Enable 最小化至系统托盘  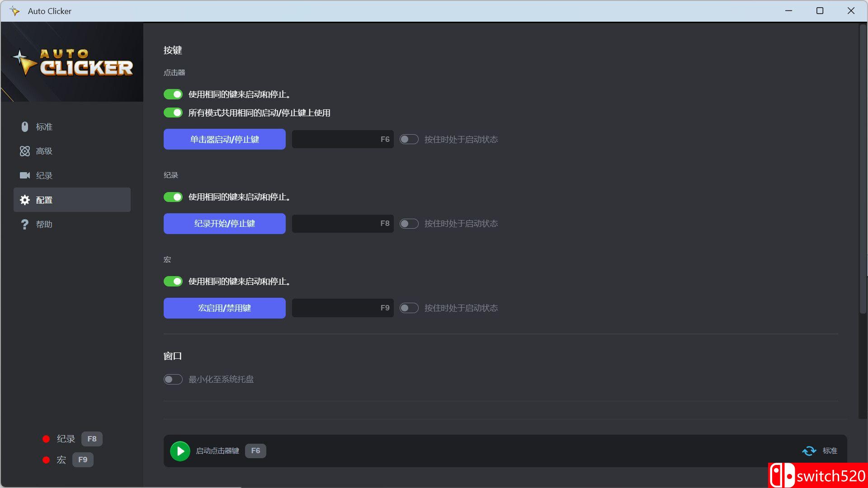pos(173,379)
